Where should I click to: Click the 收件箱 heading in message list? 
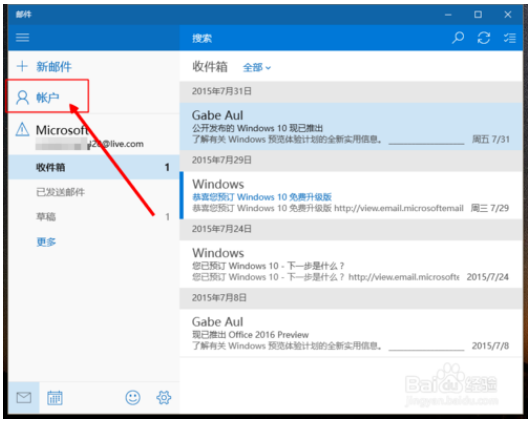tap(210, 67)
